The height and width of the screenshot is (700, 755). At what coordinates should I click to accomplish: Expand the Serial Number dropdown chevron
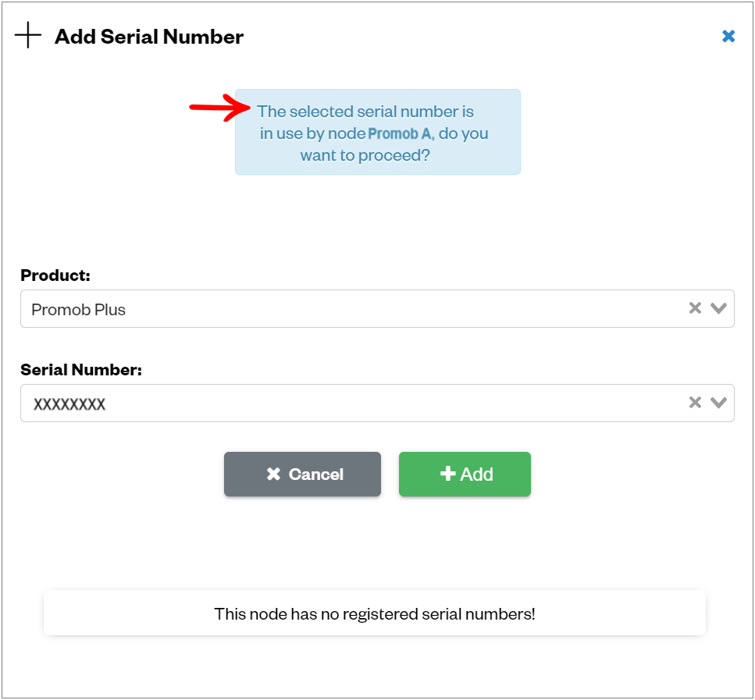click(x=718, y=403)
